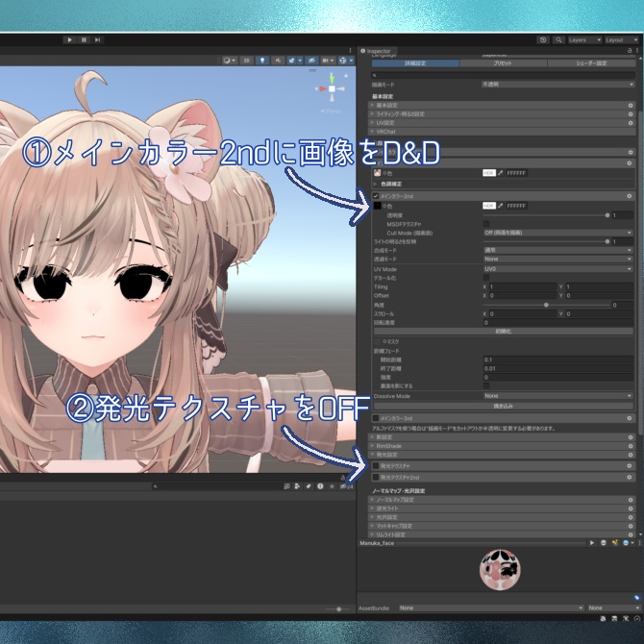Click the Manuka_face material preview sphere

tap(500, 570)
